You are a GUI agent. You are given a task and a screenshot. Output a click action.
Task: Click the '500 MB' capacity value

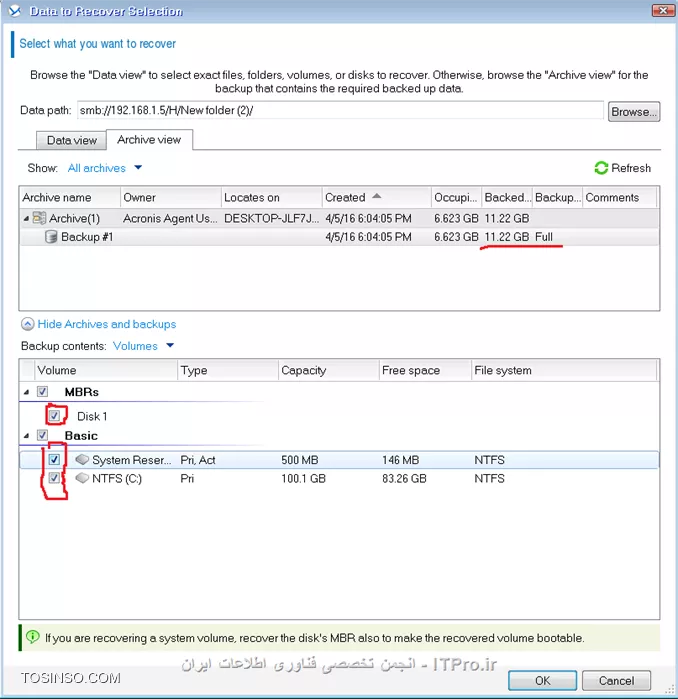[300, 460]
